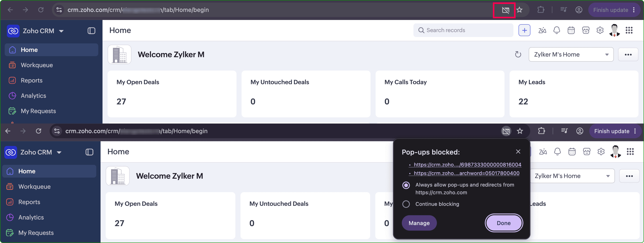Select the 'Continue blocking' radio option
Viewport: 644px width, 243px height.
(x=406, y=204)
